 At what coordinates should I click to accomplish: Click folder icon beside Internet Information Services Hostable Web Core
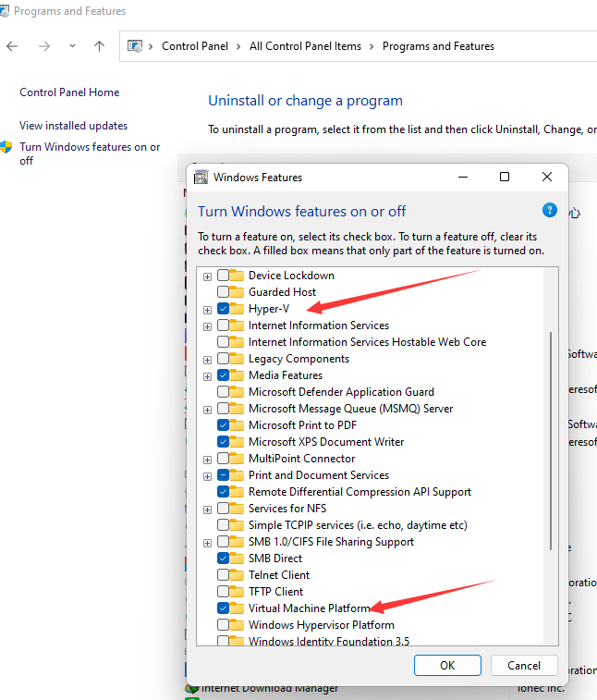237,342
